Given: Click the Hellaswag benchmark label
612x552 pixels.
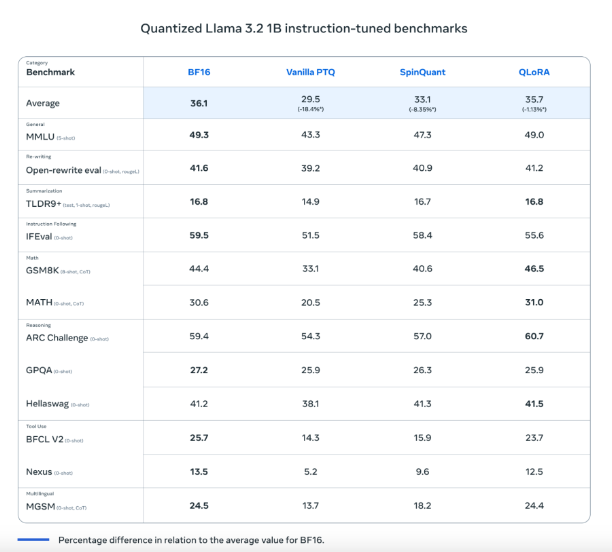Looking at the screenshot, I should coord(46,403).
